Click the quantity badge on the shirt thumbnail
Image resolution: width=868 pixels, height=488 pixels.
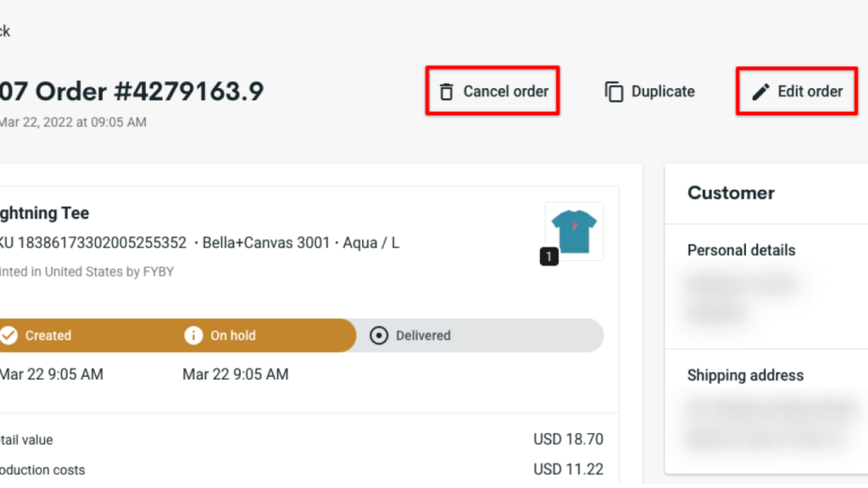(x=548, y=256)
